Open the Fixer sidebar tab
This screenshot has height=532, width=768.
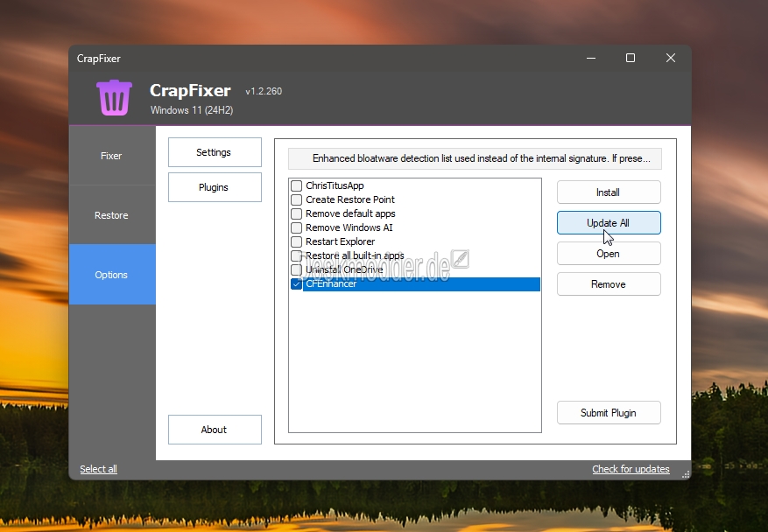(x=112, y=156)
